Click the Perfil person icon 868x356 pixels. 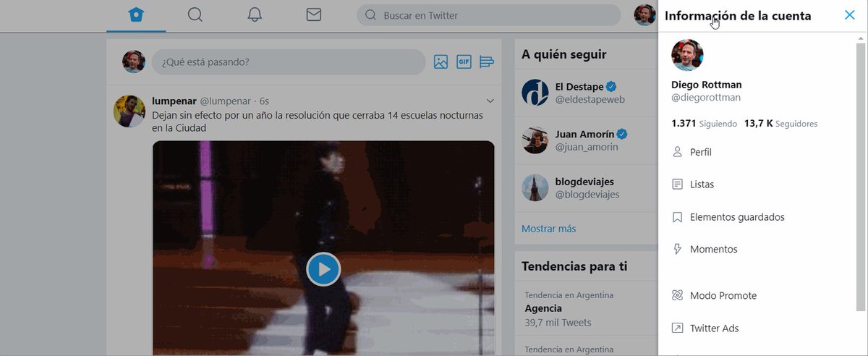click(x=678, y=152)
